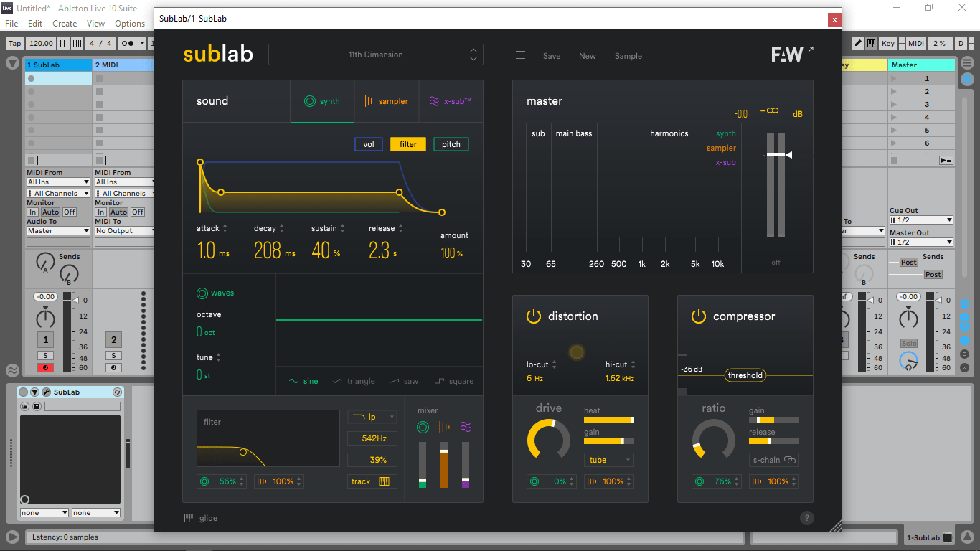Open the SubLab help question mark

point(806,518)
